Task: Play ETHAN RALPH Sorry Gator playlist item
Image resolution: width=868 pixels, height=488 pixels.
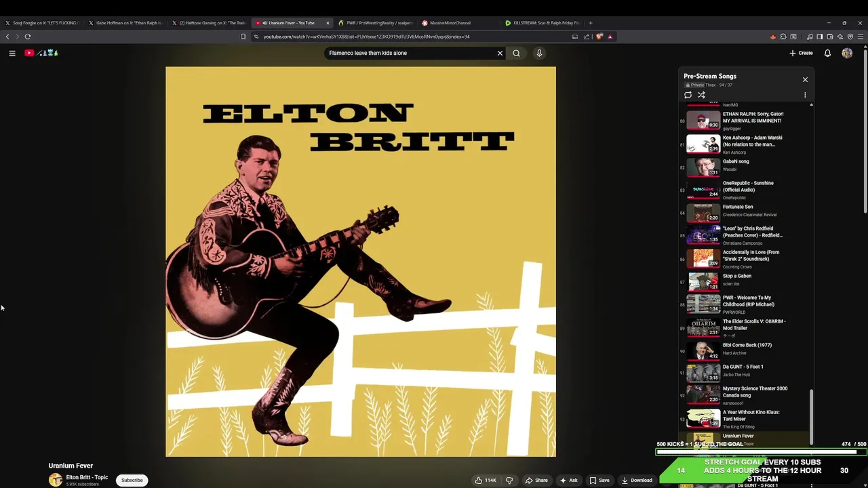Action: point(746,121)
